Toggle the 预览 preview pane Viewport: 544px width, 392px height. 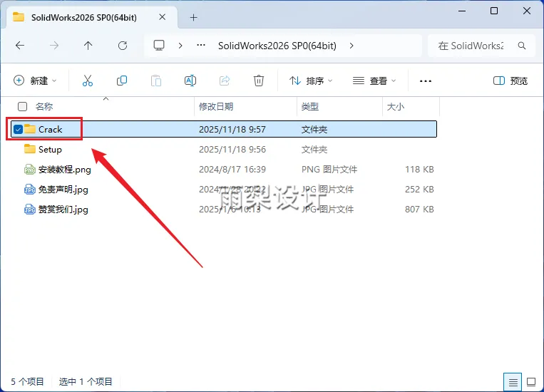click(x=510, y=81)
